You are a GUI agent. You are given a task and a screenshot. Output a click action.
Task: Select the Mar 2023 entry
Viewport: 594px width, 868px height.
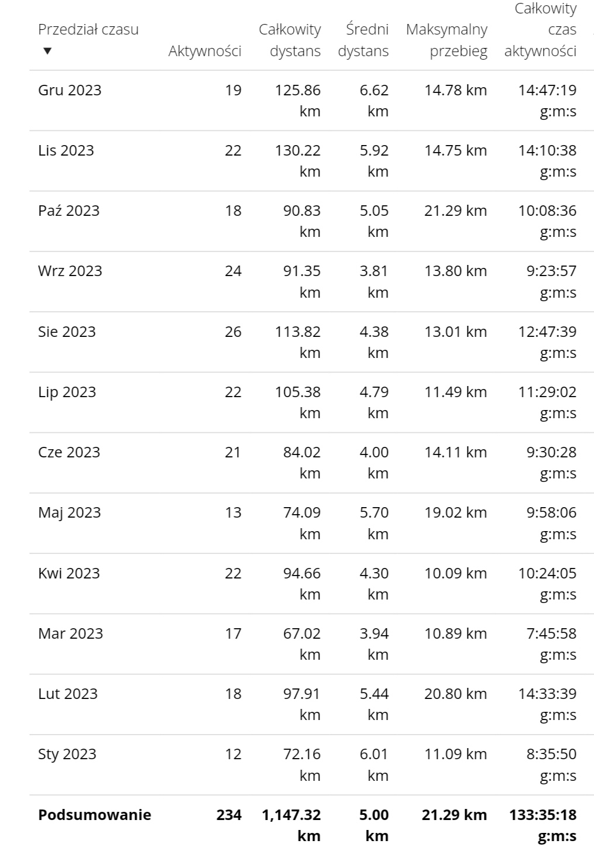(71, 633)
